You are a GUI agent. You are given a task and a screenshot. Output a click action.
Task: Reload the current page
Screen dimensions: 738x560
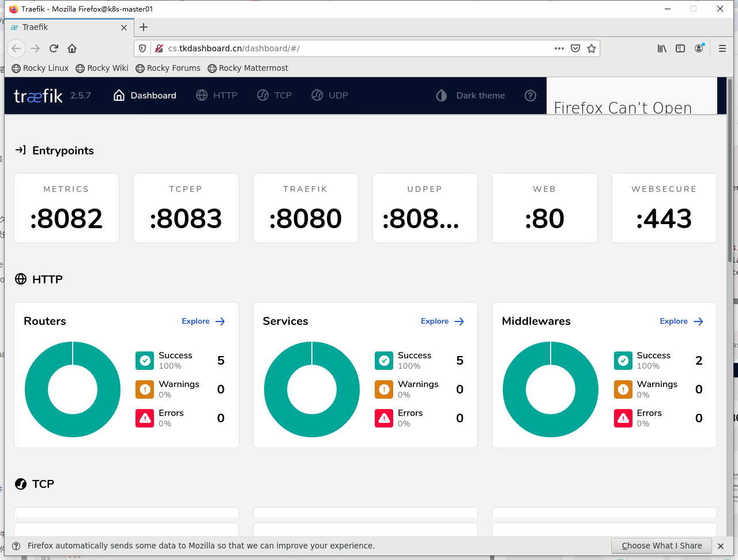pos(54,48)
